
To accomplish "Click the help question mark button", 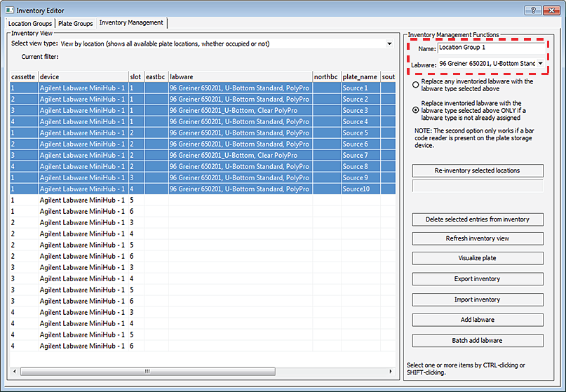I will point(533,9).
